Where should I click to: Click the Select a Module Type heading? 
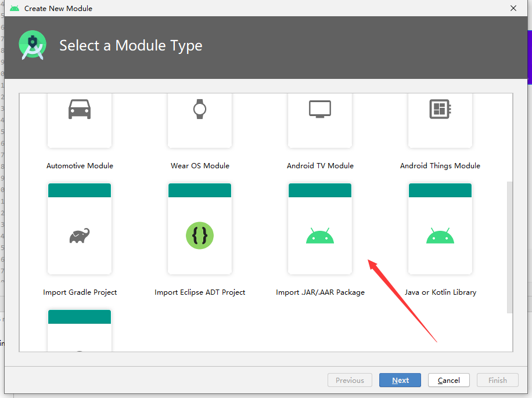[x=131, y=45]
